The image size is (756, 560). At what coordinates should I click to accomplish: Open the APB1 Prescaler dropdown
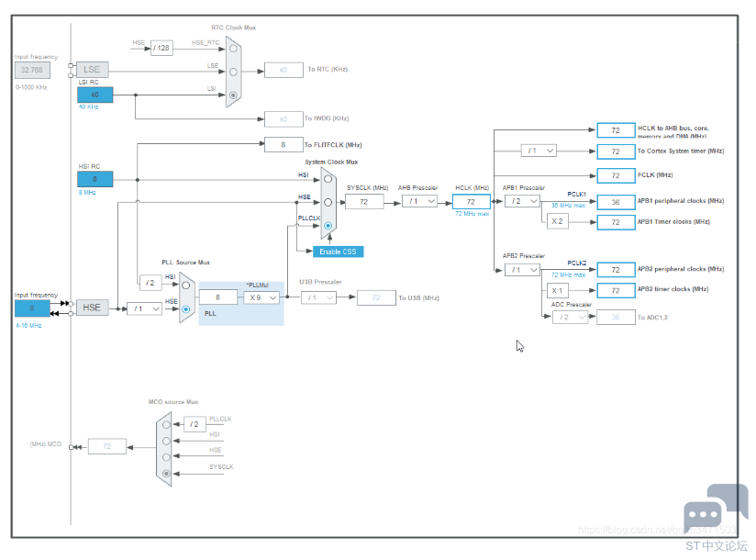522,201
